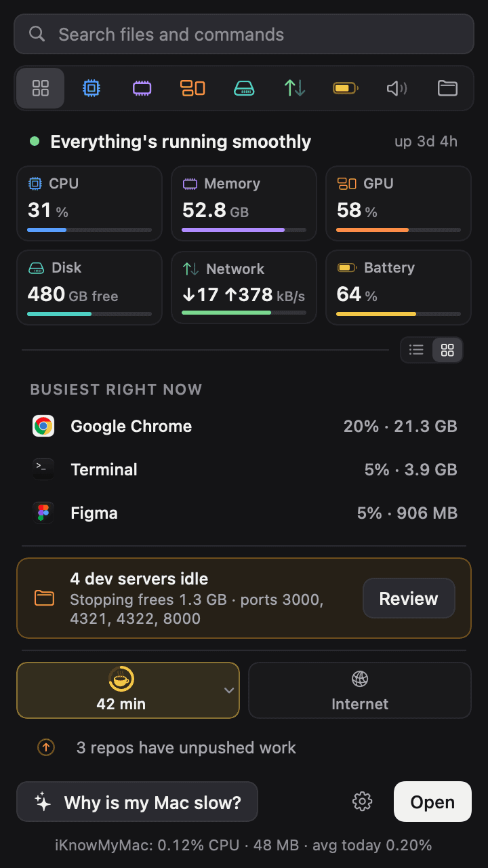Click the white Open button
The width and height of the screenshot is (488, 868).
click(432, 802)
